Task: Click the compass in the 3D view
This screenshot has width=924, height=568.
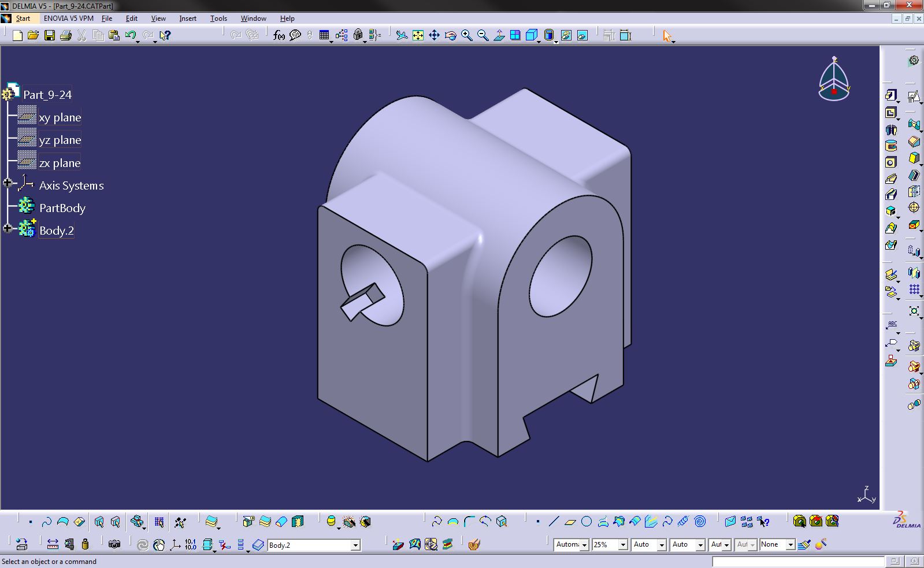Action: pyautogui.click(x=834, y=79)
